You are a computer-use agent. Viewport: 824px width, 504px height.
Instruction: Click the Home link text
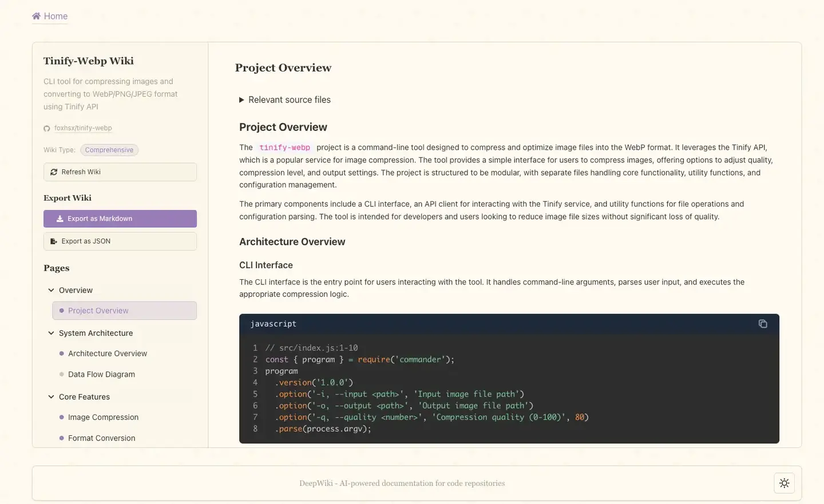56,16
